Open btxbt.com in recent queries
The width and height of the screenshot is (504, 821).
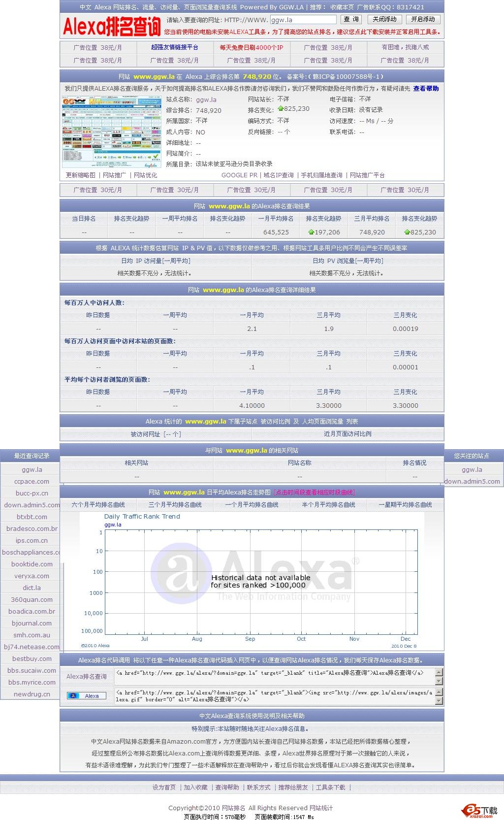click(31, 517)
